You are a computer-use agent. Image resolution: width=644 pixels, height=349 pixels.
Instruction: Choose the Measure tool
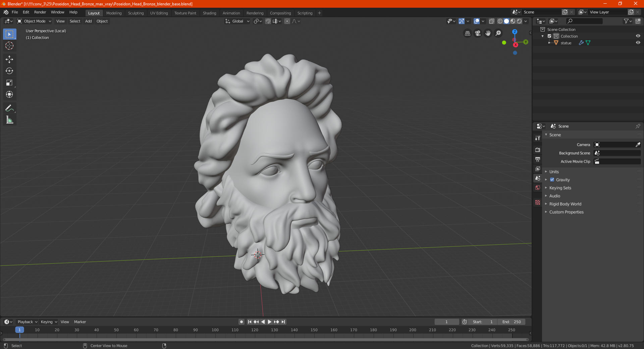point(9,120)
